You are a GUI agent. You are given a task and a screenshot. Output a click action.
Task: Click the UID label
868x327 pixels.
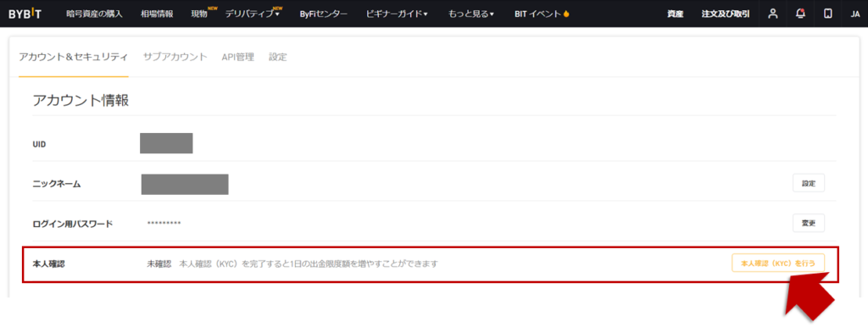[x=39, y=144]
